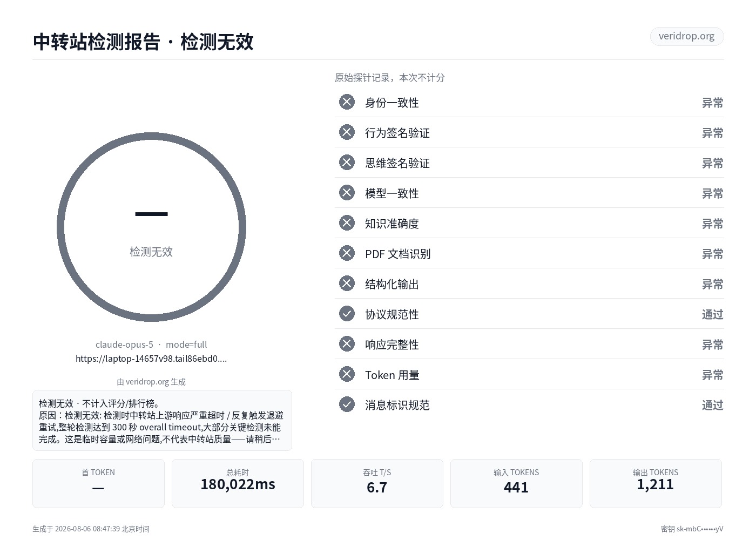Open the laptop-14657v98 relay URL link
This screenshot has height=540, width=756.
[x=151, y=359]
